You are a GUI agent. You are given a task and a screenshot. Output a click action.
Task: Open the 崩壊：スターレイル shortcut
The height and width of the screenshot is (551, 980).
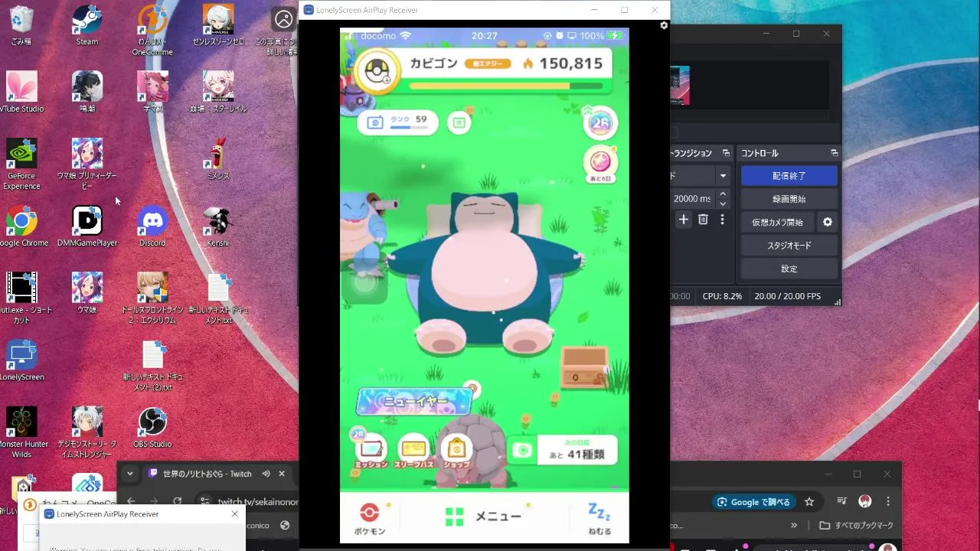pos(218,92)
